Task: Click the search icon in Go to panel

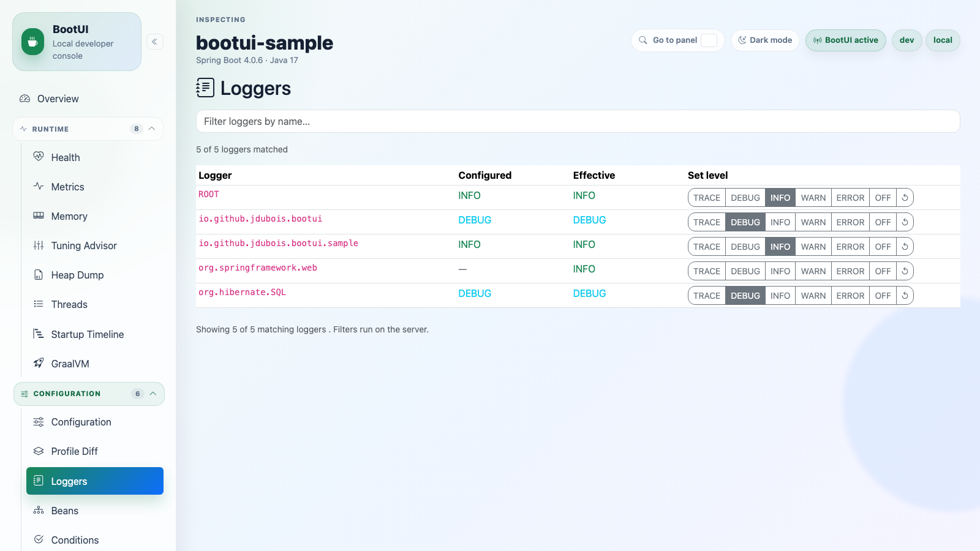Action: (x=643, y=40)
